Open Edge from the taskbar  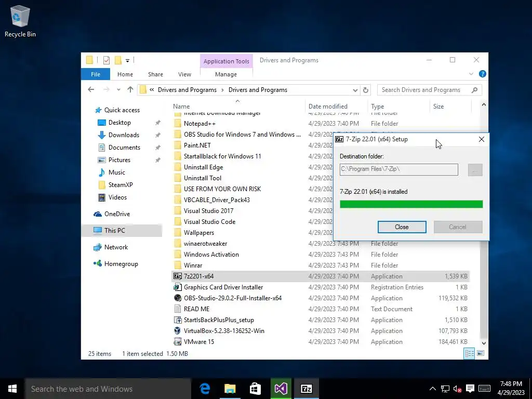[x=205, y=389]
